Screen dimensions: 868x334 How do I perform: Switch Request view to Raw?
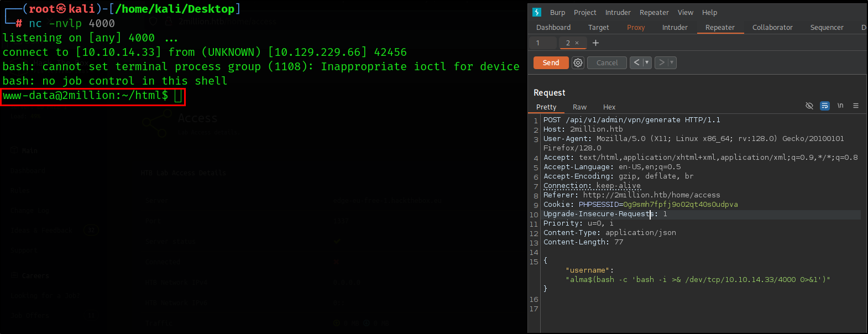tap(579, 107)
